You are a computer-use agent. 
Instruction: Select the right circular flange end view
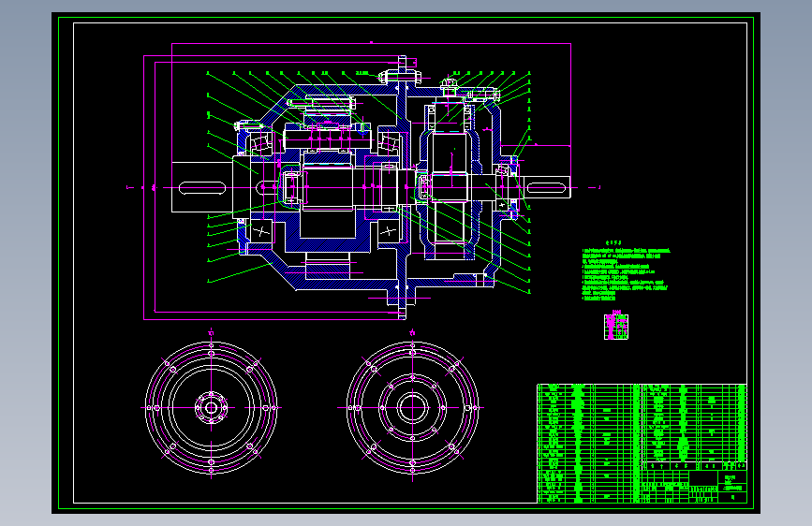click(412, 407)
